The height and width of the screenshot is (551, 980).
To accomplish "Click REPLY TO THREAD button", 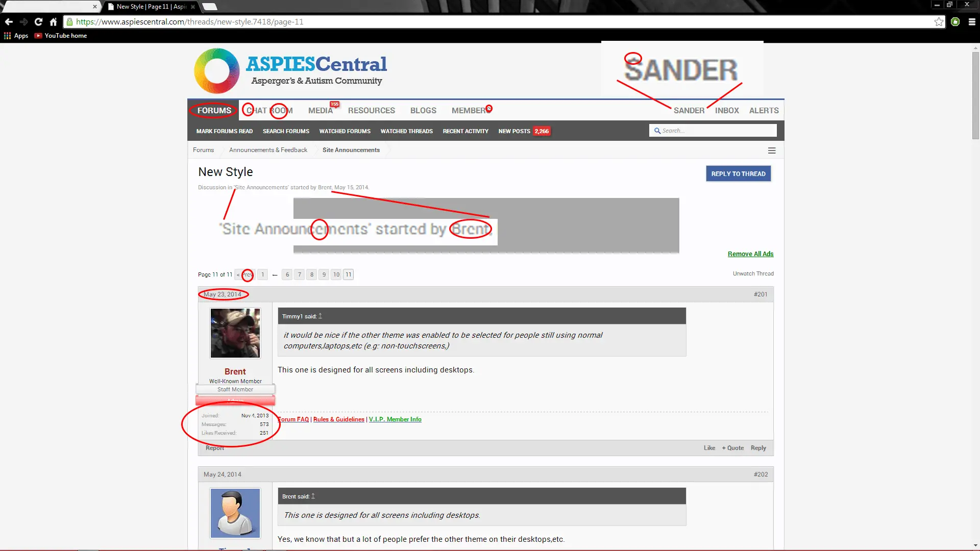I will [738, 173].
